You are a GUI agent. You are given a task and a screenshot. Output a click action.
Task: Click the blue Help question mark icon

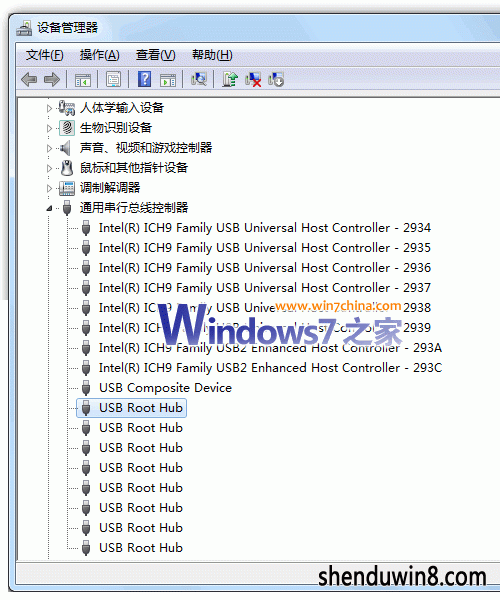(x=144, y=79)
